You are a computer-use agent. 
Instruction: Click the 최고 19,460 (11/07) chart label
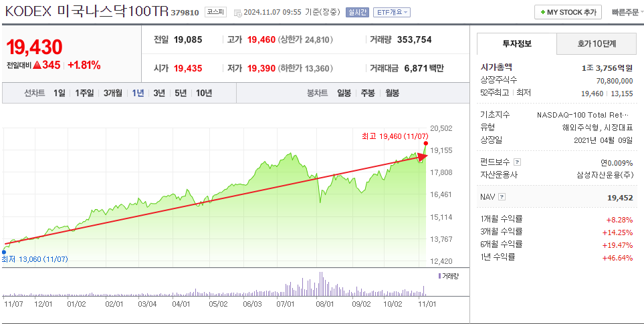pyautogui.click(x=395, y=136)
